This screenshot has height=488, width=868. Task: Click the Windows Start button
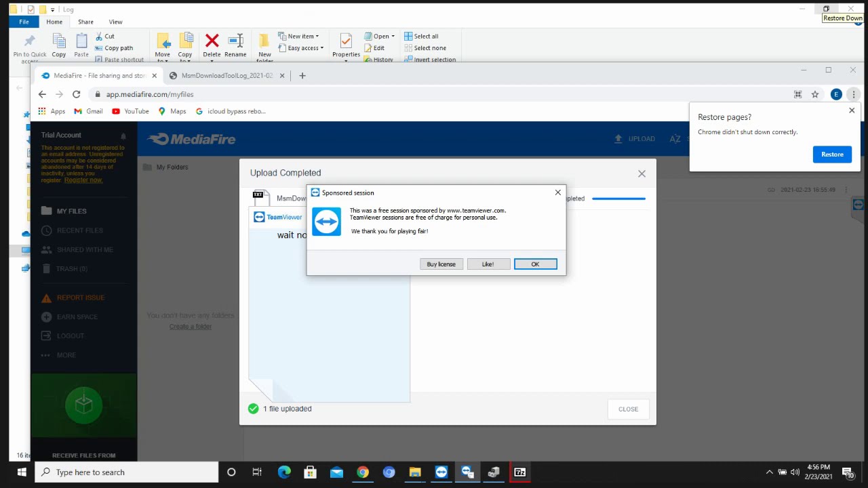pyautogui.click(x=21, y=472)
